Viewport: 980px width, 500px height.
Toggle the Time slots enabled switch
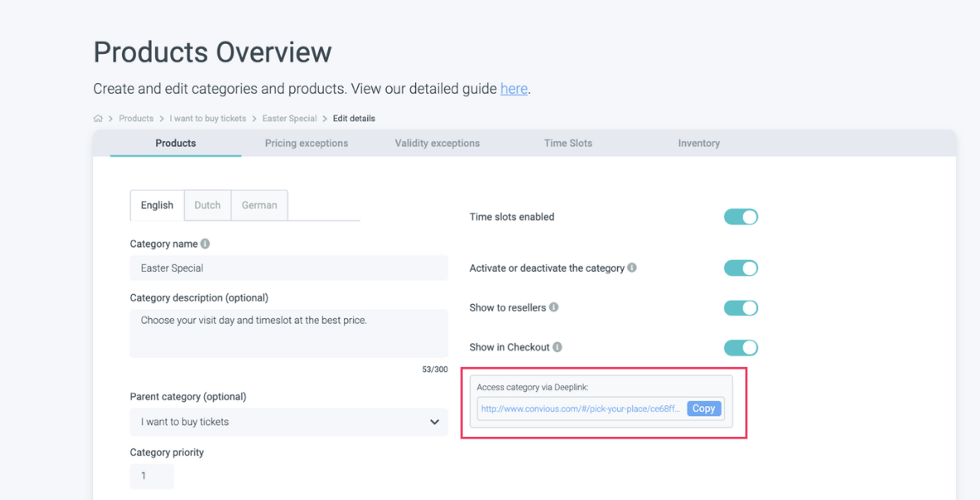(741, 217)
